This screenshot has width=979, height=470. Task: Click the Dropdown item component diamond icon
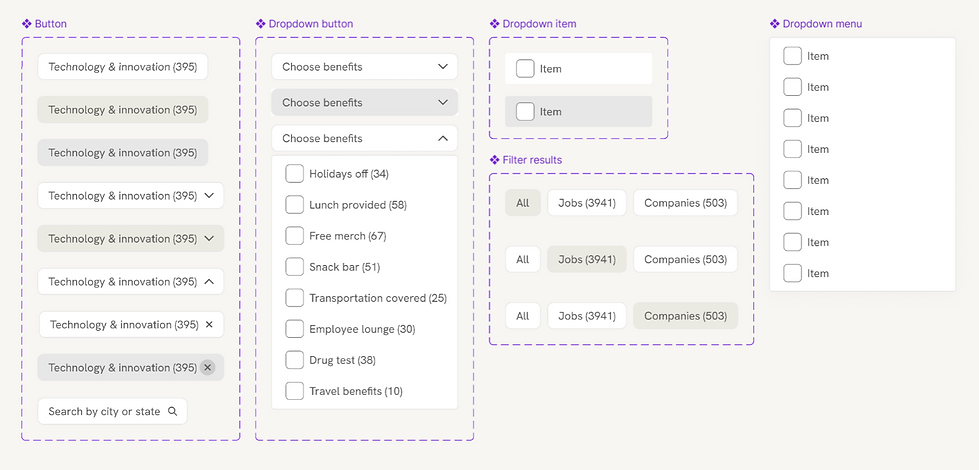[x=495, y=24]
